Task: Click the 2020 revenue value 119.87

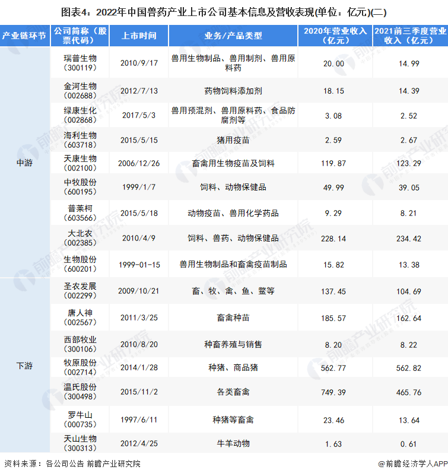Action: (x=333, y=163)
